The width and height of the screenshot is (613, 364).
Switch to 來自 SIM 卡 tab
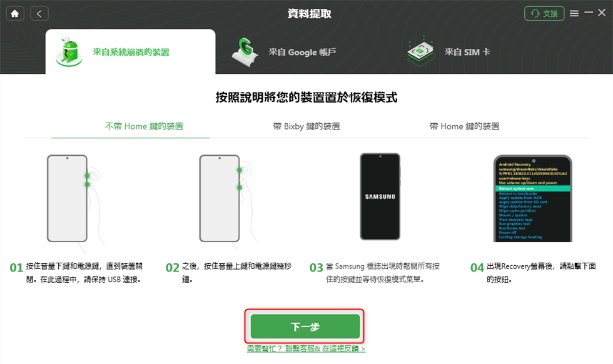(x=467, y=52)
